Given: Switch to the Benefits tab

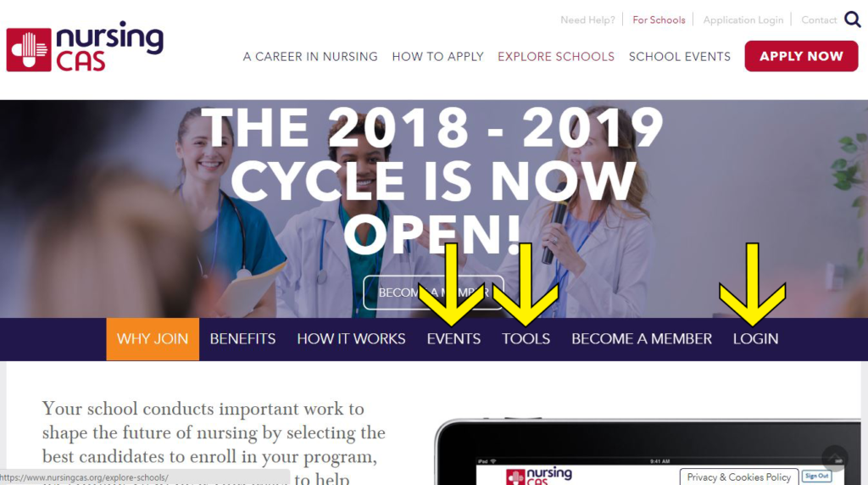Looking at the screenshot, I should click(242, 339).
